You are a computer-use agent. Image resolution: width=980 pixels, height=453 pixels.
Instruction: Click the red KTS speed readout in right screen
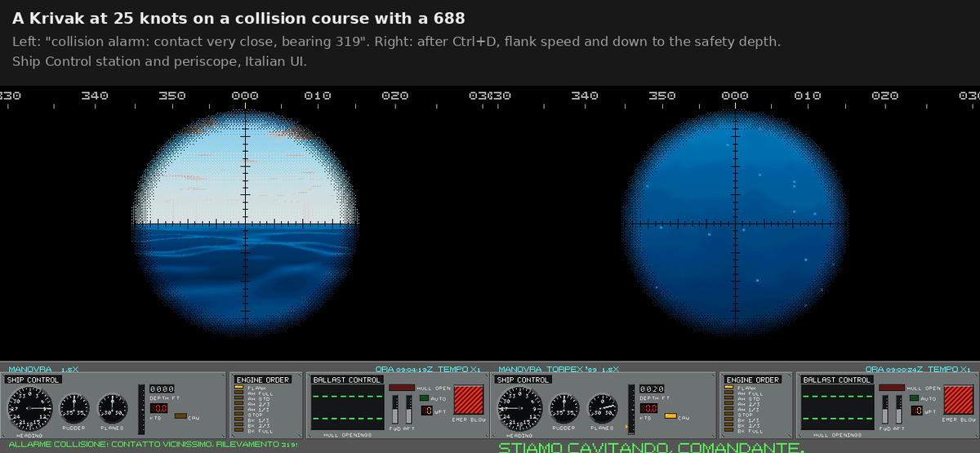tap(648, 408)
